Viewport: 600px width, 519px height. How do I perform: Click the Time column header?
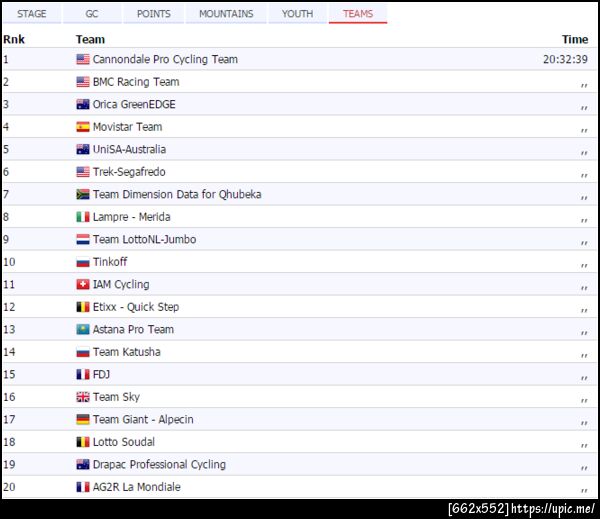[x=575, y=39]
